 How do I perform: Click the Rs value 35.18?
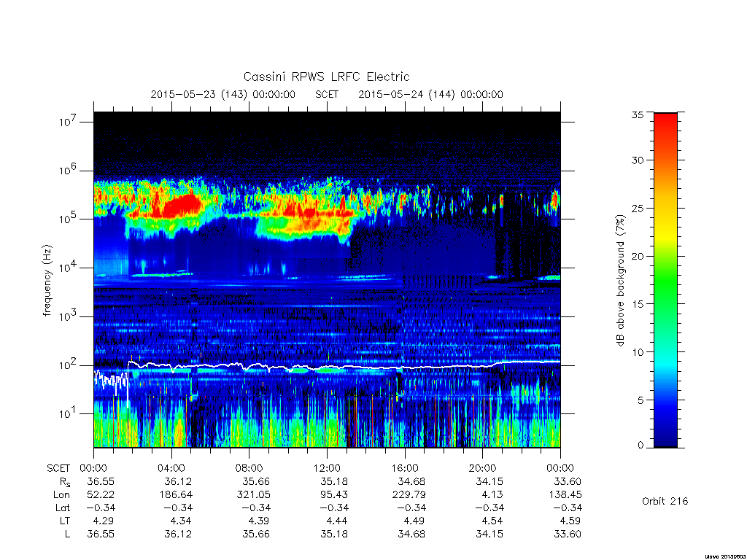tap(334, 481)
